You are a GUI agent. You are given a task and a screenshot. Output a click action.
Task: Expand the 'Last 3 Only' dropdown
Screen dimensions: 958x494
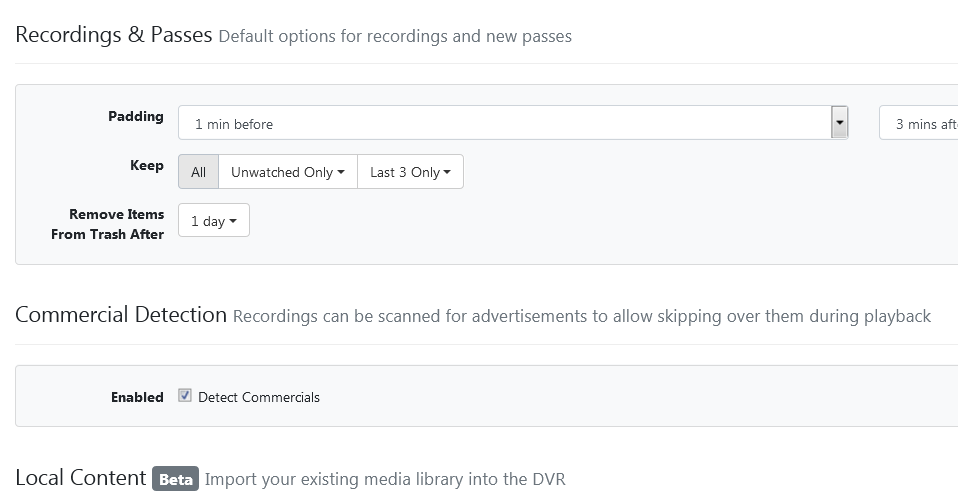tap(410, 172)
